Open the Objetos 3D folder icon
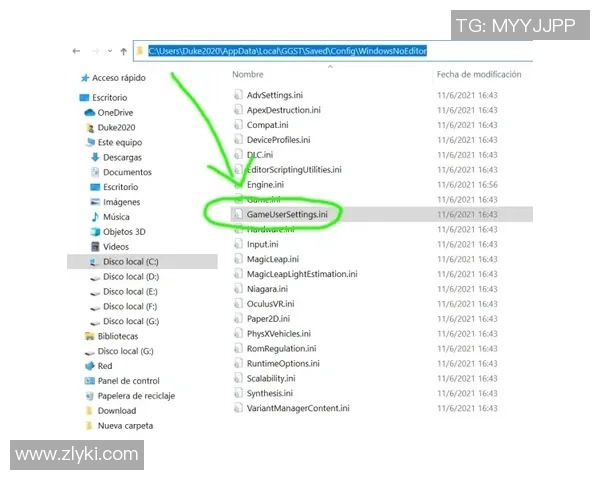This screenshot has height=480, width=600. (x=95, y=232)
